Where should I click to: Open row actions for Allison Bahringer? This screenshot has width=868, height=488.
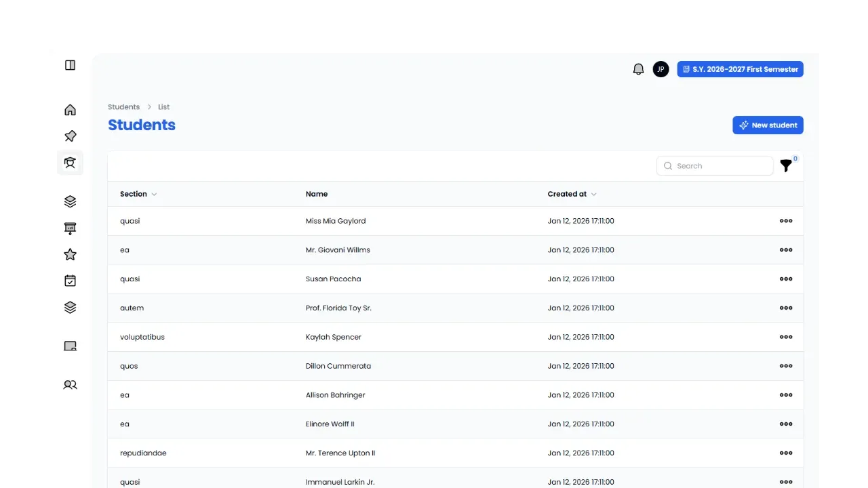click(x=786, y=395)
